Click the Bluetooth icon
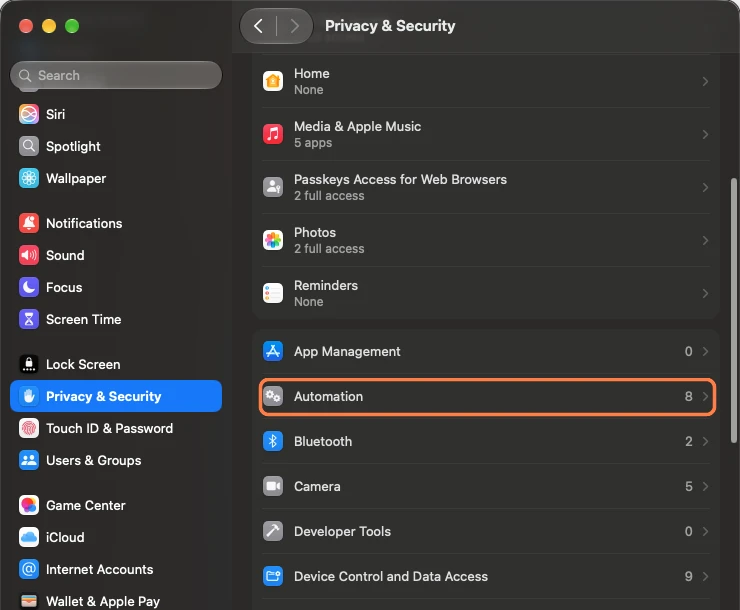This screenshot has width=740, height=610. [x=273, y=442]
